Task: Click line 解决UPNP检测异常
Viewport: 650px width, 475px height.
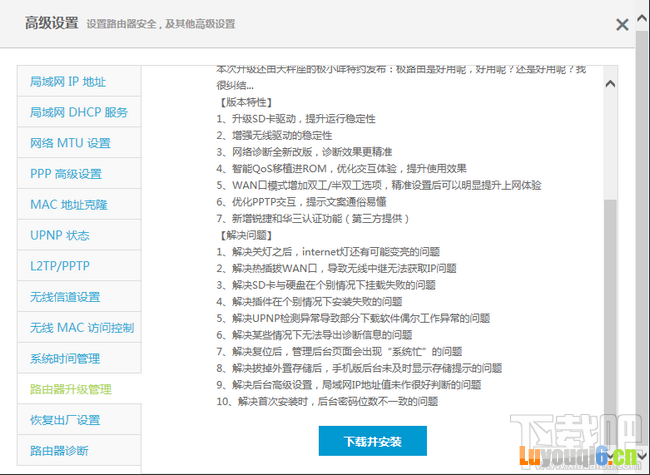Action: pos(353,318)
